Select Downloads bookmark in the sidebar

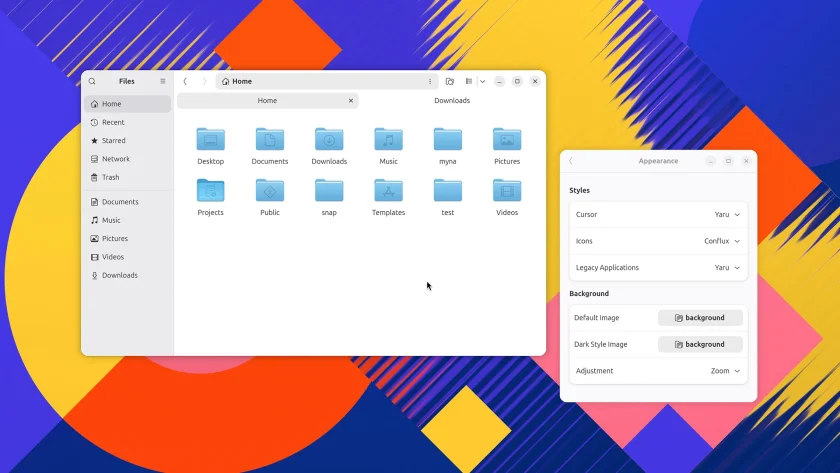click(128, 275)
